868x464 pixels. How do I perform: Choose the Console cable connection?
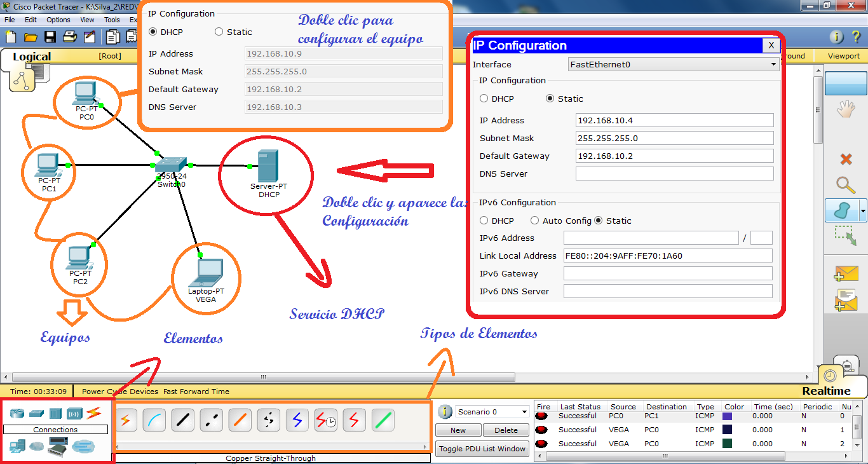(154, 420)
